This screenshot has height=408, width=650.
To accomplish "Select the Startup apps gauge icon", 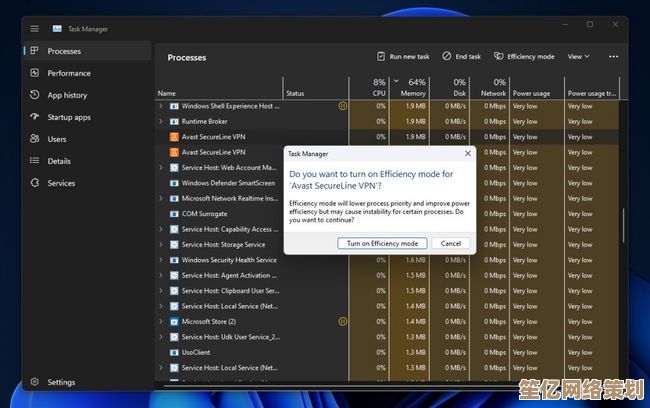I will (x=34, y=117).
